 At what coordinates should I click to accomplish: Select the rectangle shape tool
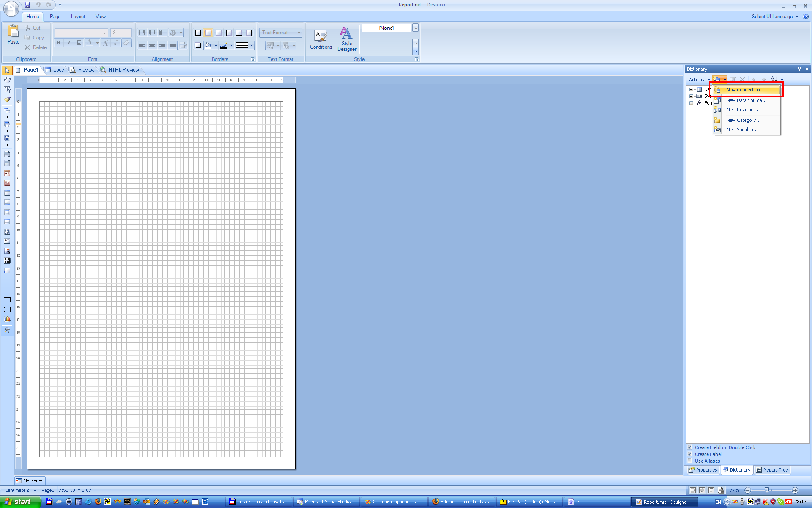pyautogui.click(x=7, y=300)
